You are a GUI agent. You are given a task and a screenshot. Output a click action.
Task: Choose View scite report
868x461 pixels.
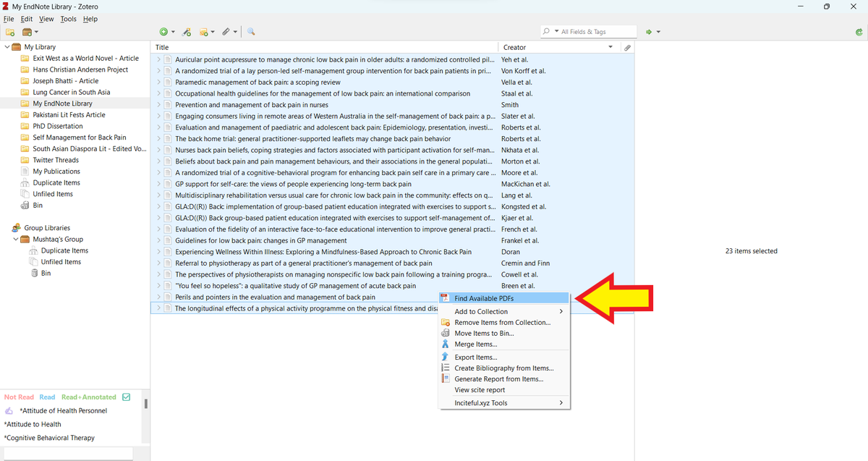point(505,390)
